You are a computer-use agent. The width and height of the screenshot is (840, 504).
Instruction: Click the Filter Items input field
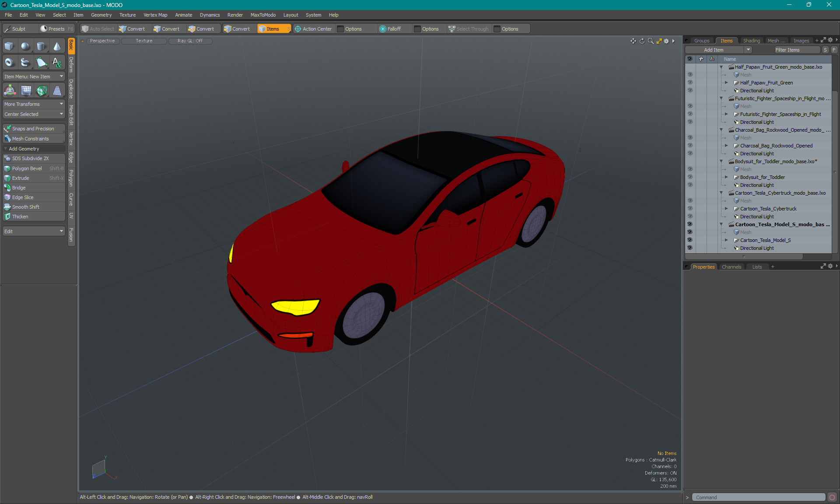795,49
